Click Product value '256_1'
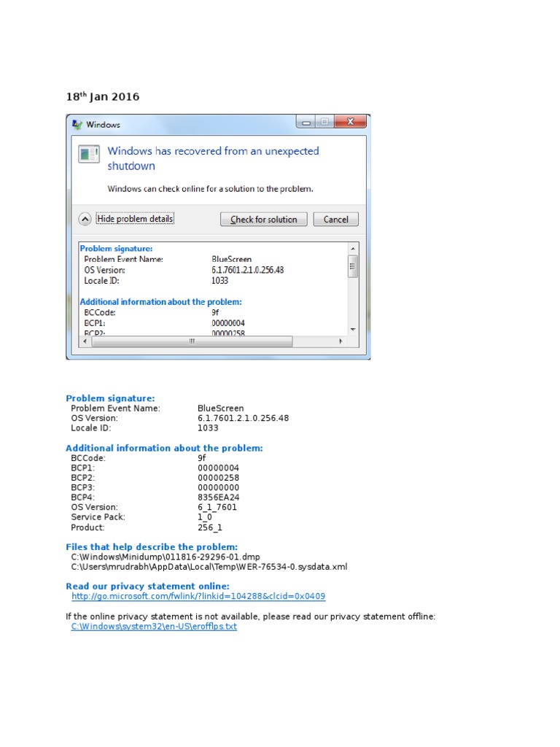 point(210,527)
